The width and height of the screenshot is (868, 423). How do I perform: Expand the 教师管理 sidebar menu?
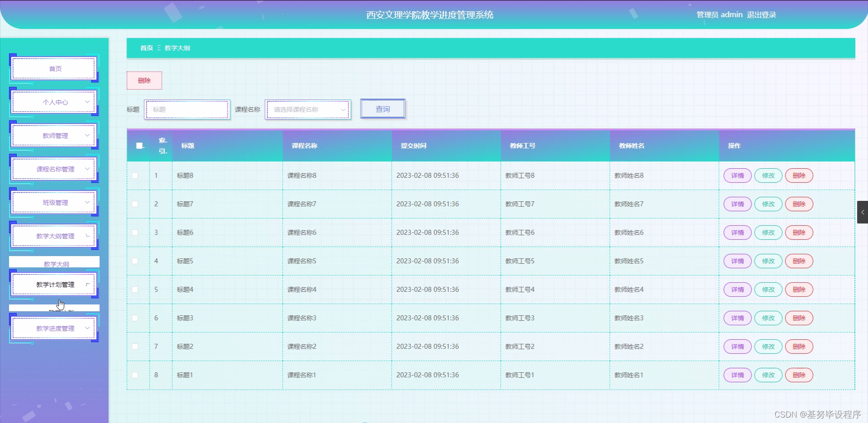point(54,136)
